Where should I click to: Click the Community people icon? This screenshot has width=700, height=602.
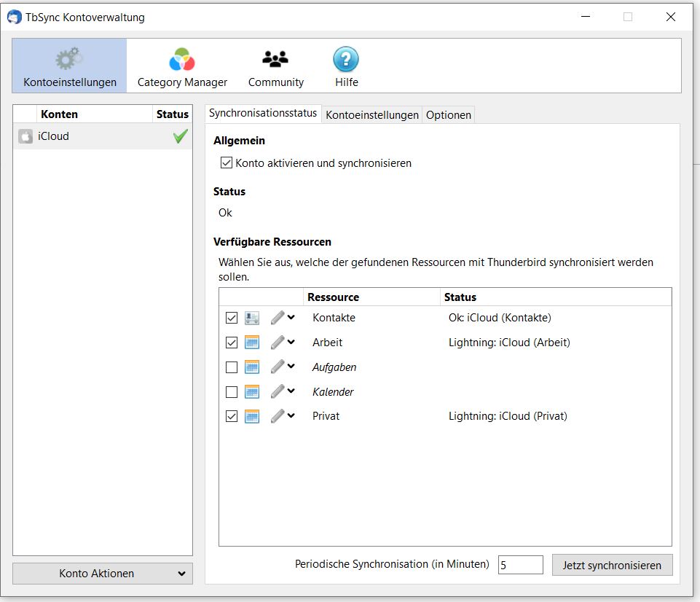click(275, 60)
